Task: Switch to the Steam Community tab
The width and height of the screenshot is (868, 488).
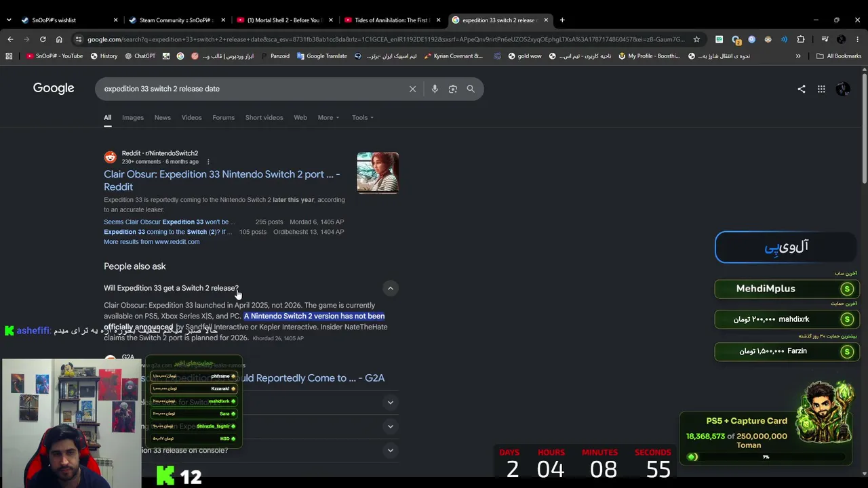Action: click(x=176, y=20)
